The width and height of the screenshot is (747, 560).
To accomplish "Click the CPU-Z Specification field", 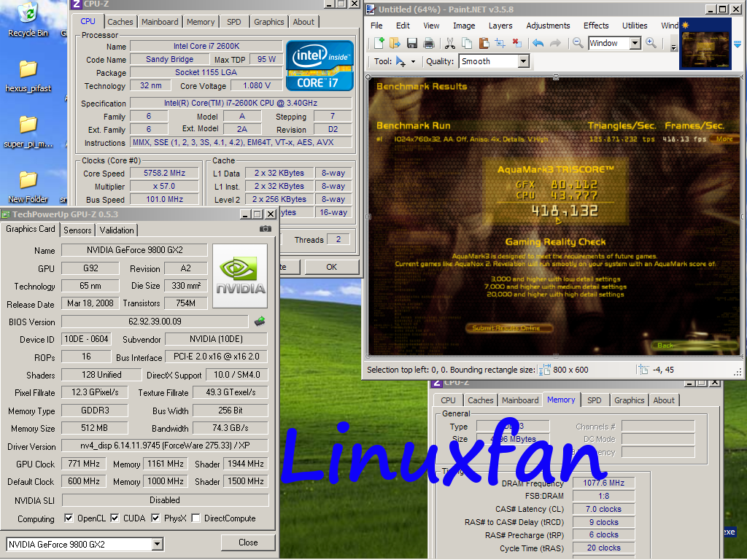I will (x=241, y=103).
